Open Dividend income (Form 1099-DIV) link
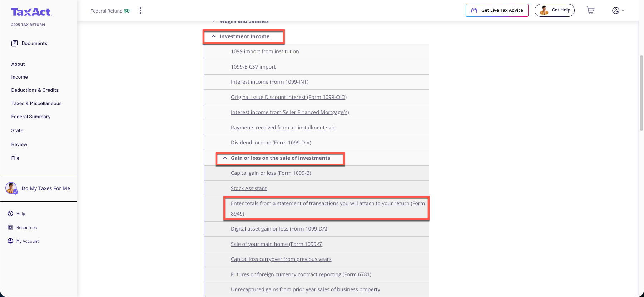The image size is (644, 297). tap(271, 143)
